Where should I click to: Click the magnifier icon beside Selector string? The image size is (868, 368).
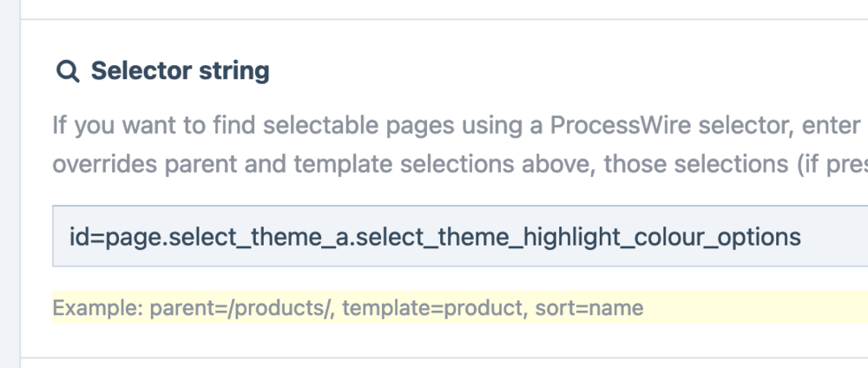68,71
